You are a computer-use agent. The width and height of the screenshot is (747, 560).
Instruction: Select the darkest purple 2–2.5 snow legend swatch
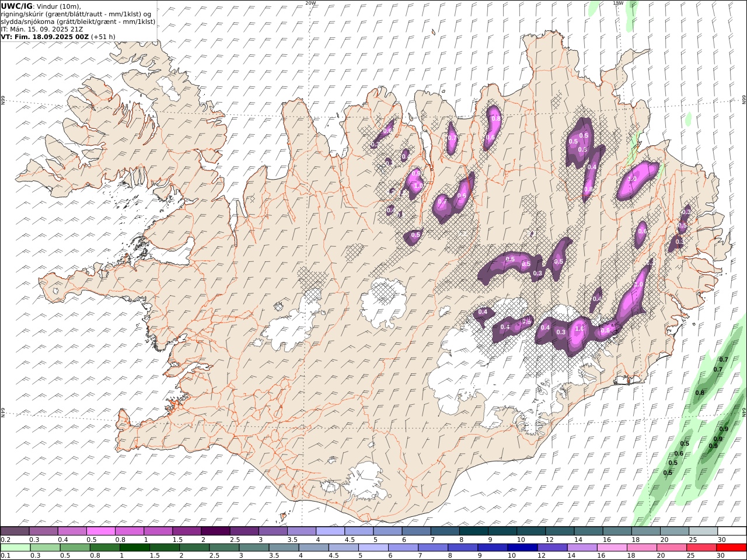click(x=215, y=531)
